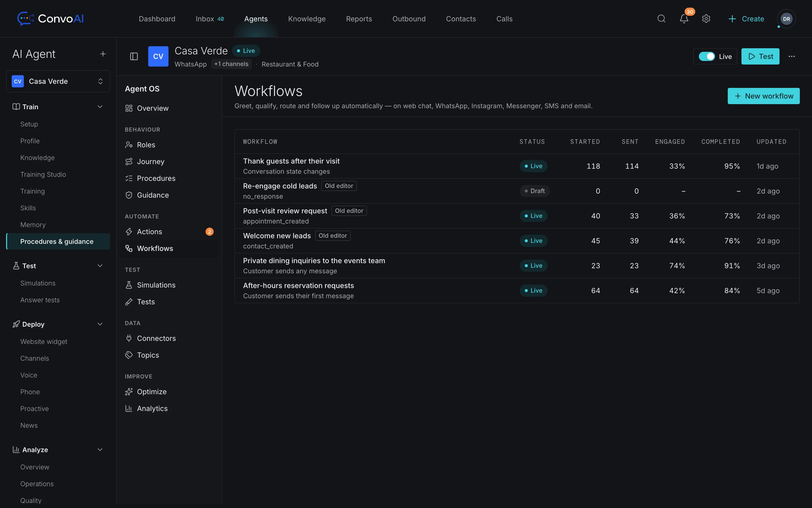Open Overview in Agent OS

(x=169, y=108)
